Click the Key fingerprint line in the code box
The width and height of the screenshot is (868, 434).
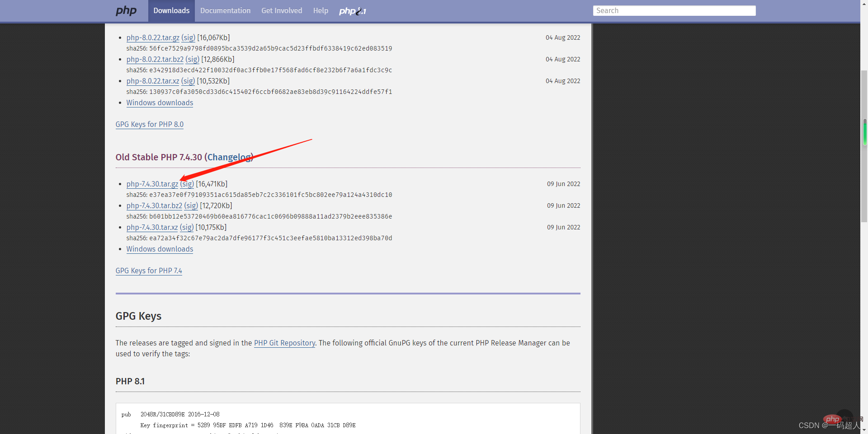(248, 425)
